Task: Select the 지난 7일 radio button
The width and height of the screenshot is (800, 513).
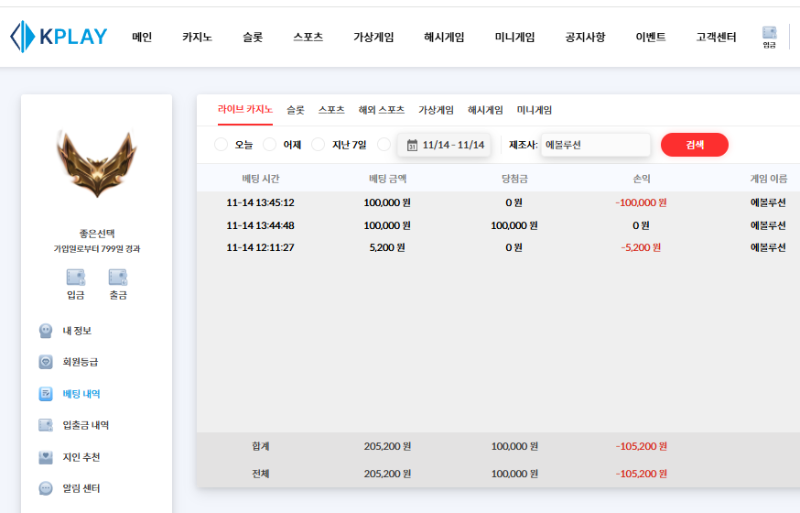Action: [318, 145]
